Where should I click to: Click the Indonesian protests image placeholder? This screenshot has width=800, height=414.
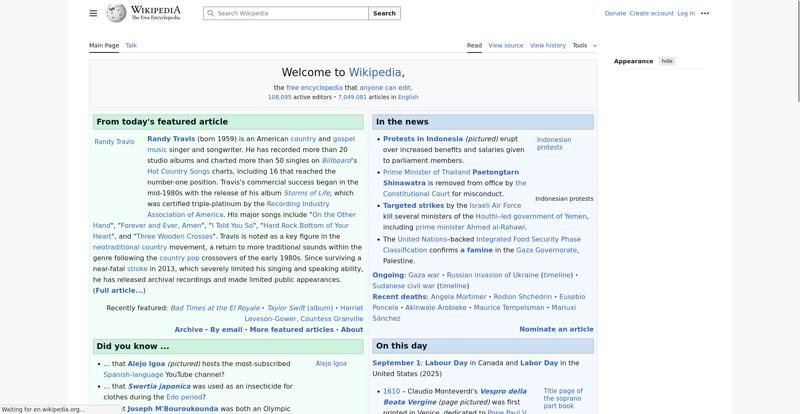[x=554, y=143]
